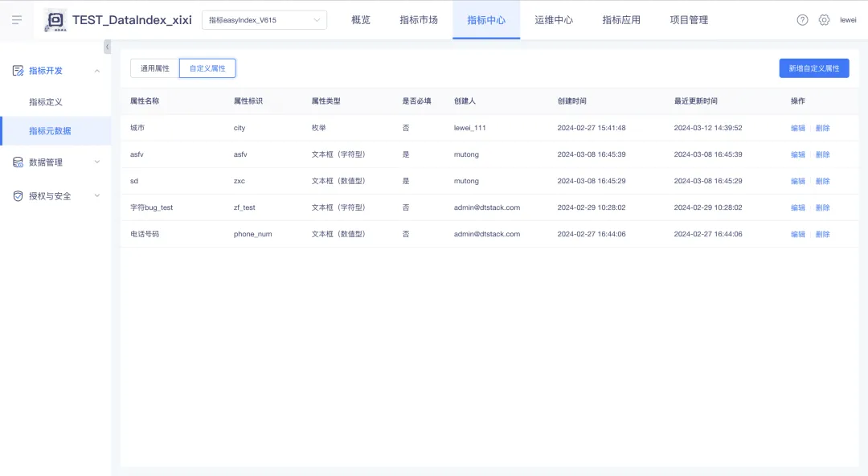Go to the 概览 tab

point(360,20)
